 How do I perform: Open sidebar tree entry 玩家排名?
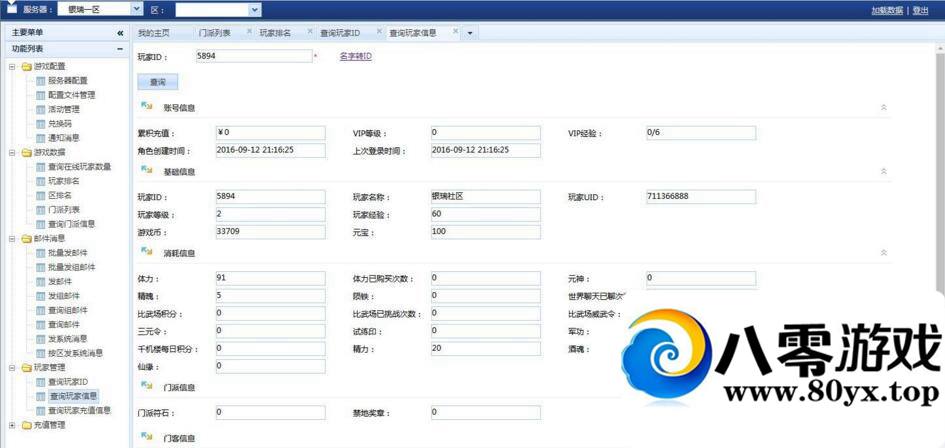(x=64, y=181)
